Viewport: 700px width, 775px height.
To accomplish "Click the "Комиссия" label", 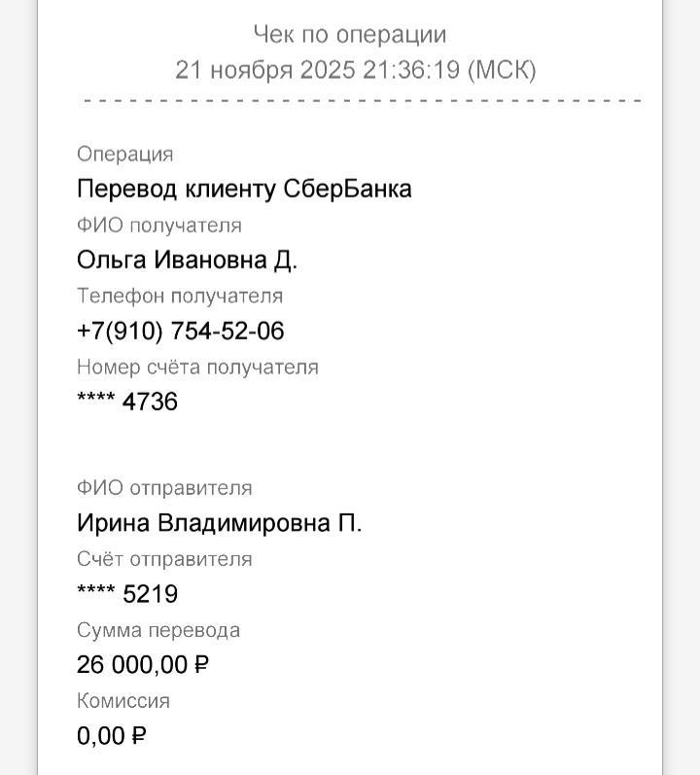I will (123, 700).
